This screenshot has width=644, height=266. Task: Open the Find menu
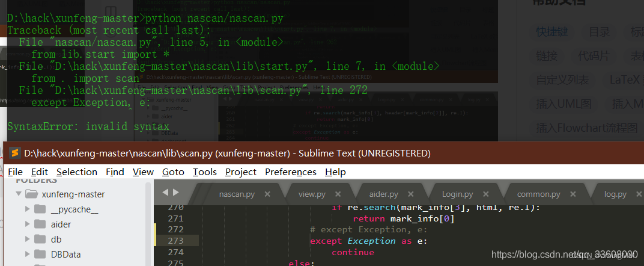click(115, 172)
